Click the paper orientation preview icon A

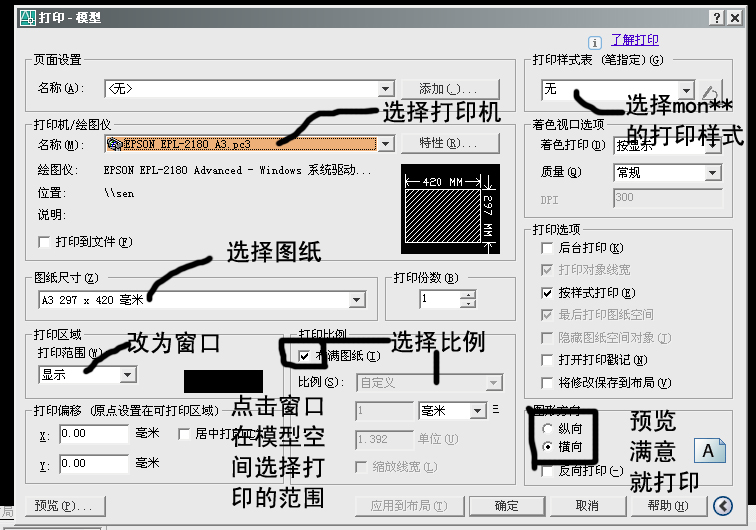click(x=710, y=451)
